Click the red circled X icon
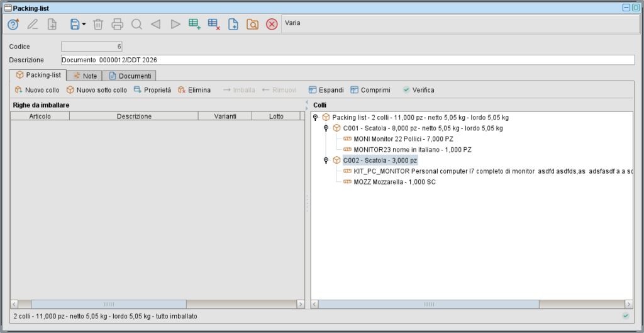This screenshot has height=333, width=644. 272,25
